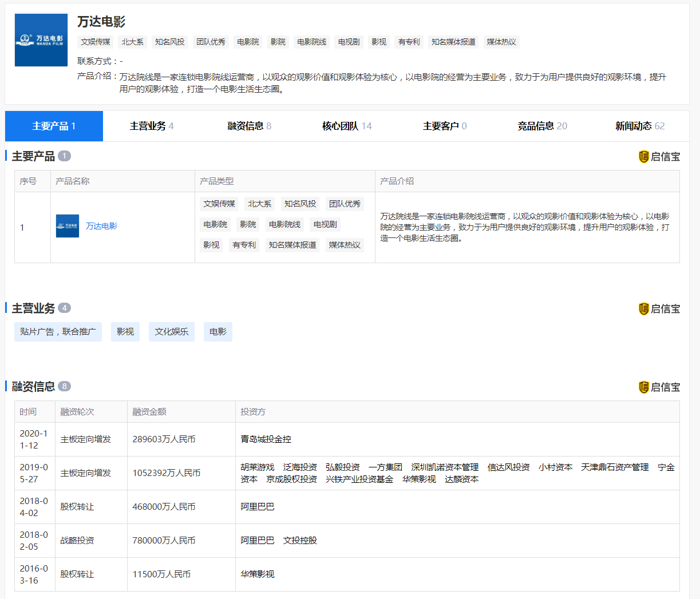
Task: Click the large Wanda Film logo in header
Action: point(41,40)
